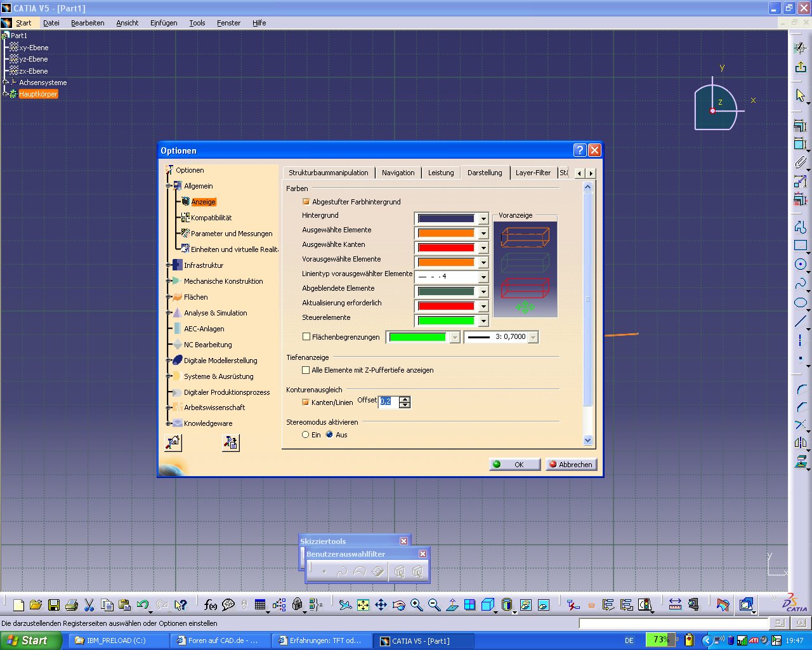Open the Vorausgewählte Elemente color dropdown arrow
Image resolution: width=812 pixels, height=650 pixels.
[483, 262]
